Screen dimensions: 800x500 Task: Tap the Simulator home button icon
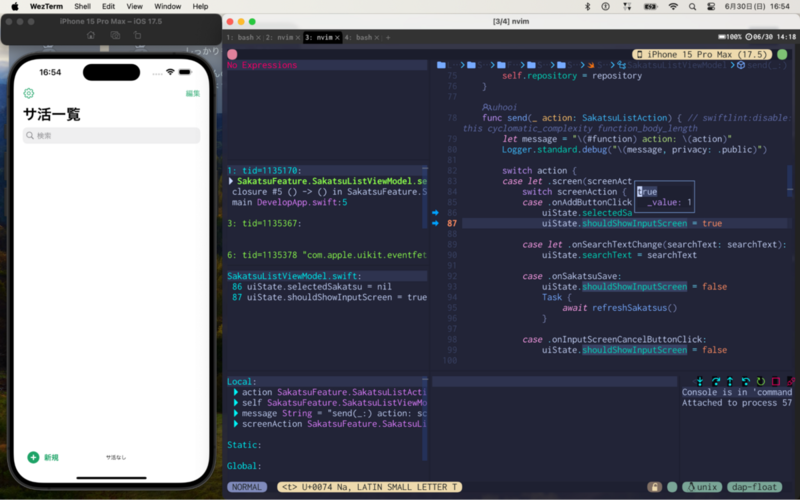[91, 35]
